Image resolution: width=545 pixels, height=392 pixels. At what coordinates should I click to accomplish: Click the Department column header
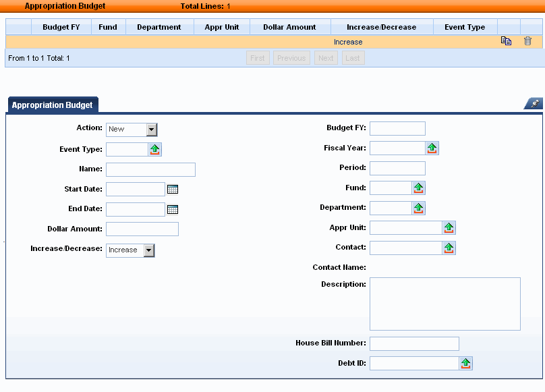[x=159, y=27]
